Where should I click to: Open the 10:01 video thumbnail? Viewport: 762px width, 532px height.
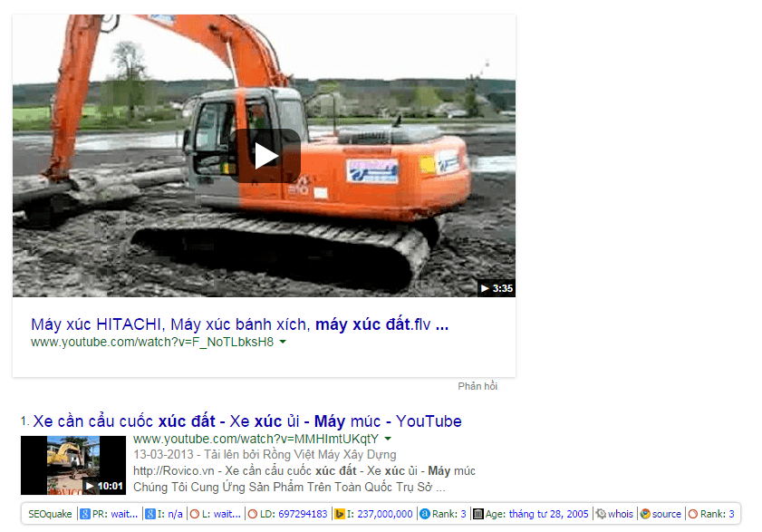tap(73, 465)
